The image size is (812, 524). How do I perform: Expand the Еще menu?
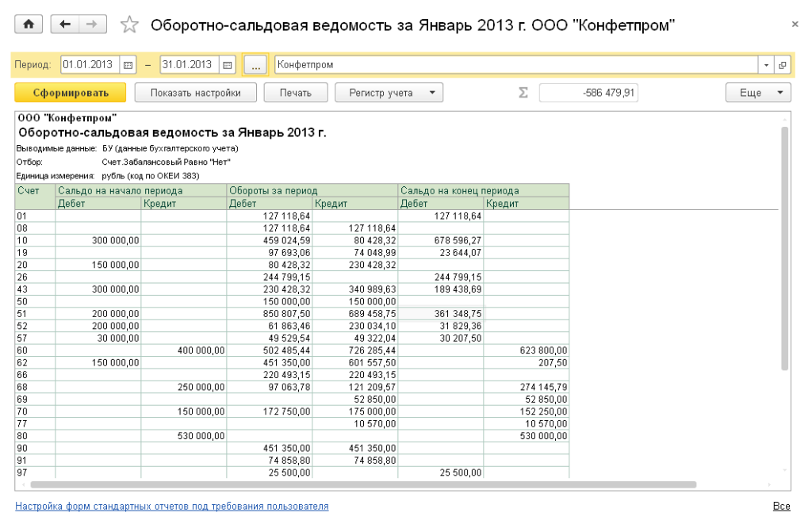point(758,93)
